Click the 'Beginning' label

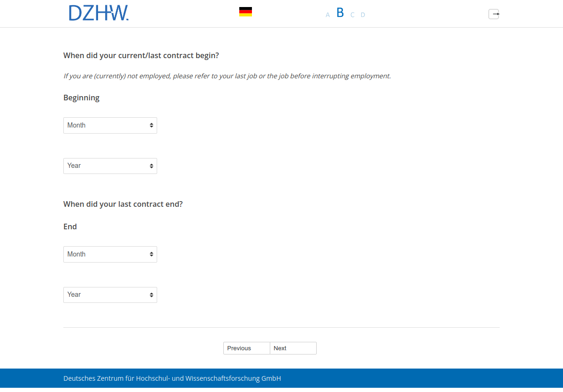pyautogui.click(x=82, y=98)
